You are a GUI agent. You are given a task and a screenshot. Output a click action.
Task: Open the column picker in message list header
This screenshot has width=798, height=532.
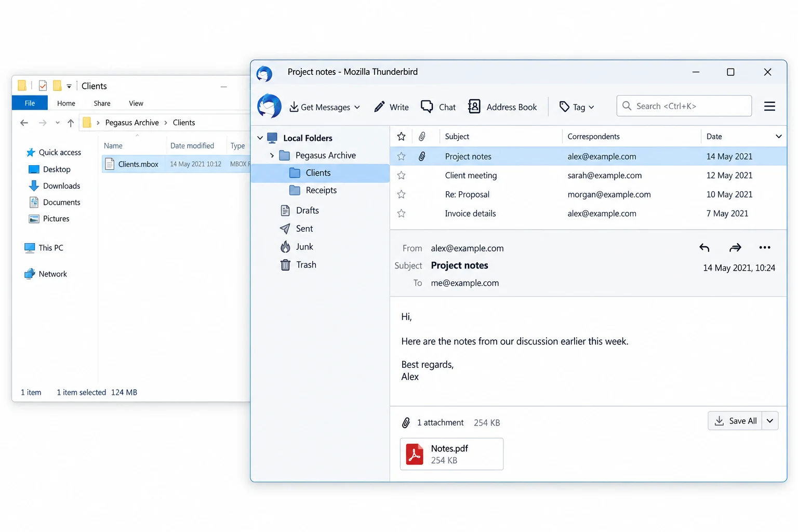click(778, 137)
